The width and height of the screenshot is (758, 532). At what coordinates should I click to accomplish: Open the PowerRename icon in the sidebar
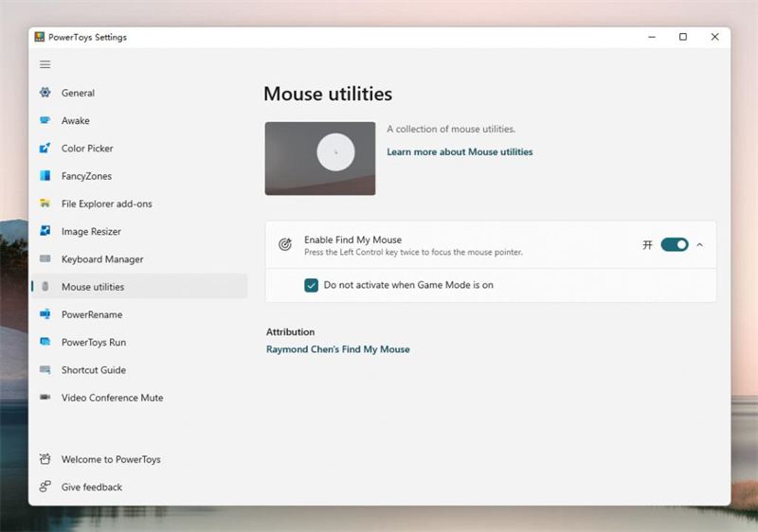[45, 314]
